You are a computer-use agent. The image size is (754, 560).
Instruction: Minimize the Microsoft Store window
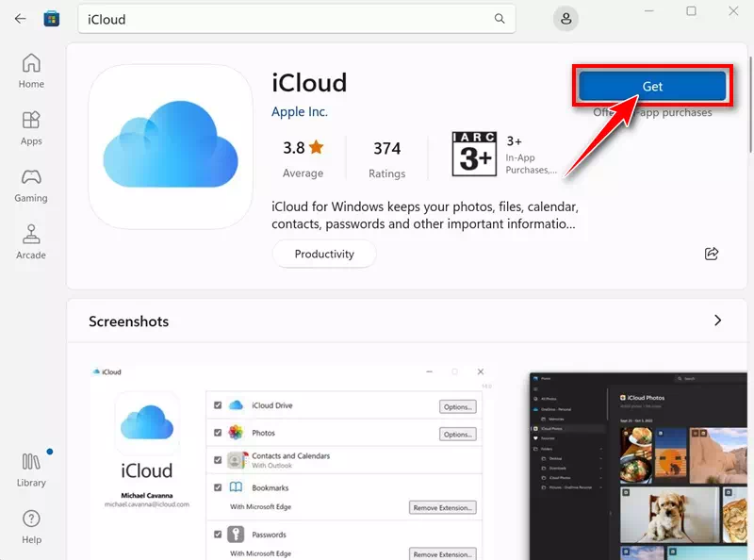pos(649,11)
